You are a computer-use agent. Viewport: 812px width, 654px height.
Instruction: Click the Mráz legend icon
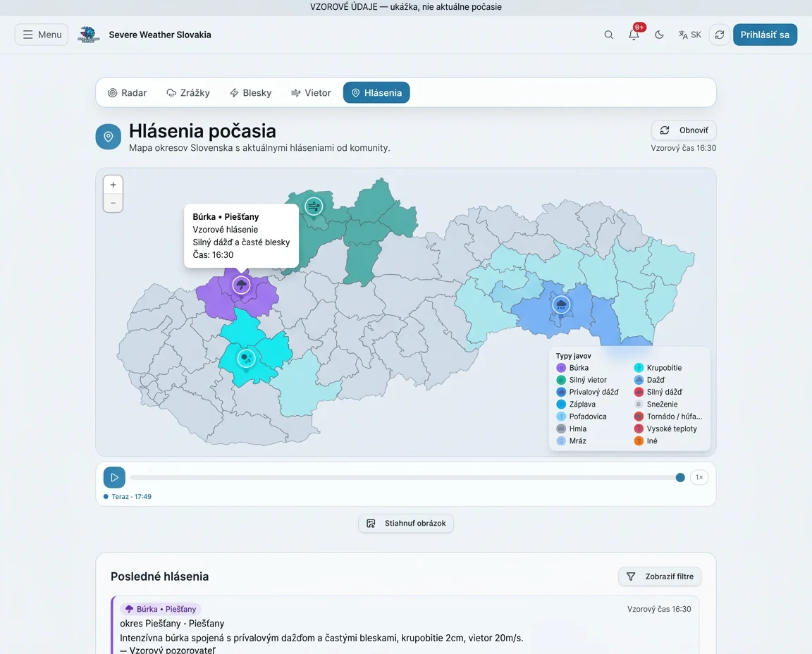tap(561, 440)
